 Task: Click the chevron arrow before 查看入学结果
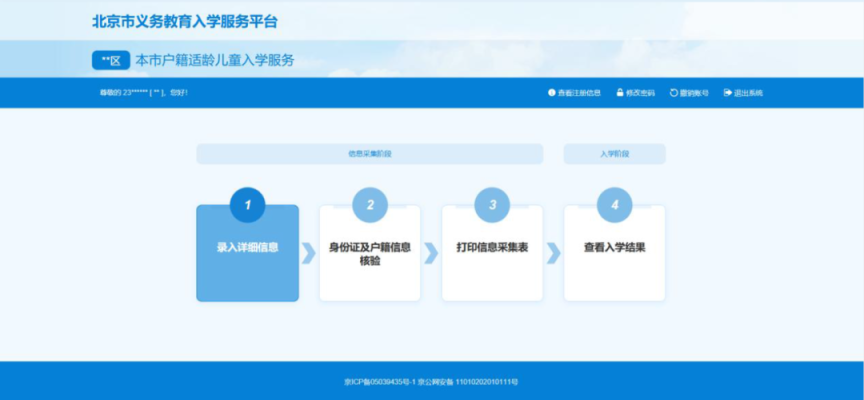[553, 253]
